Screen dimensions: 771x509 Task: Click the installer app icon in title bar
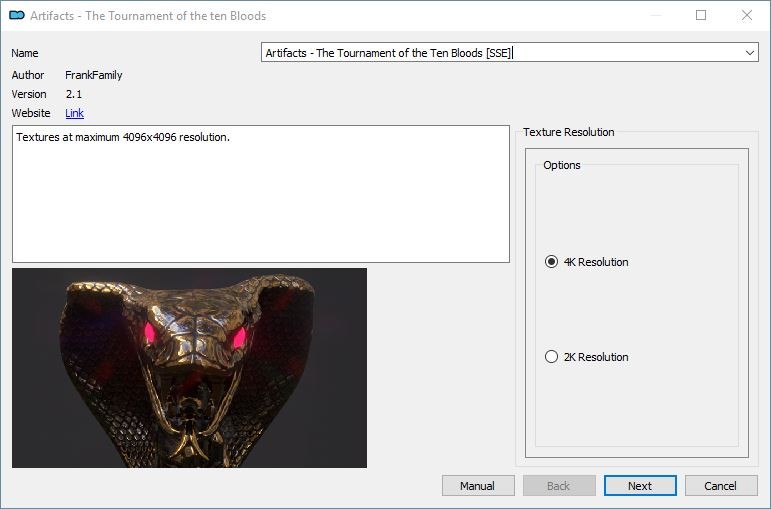(x=17, y=15)
